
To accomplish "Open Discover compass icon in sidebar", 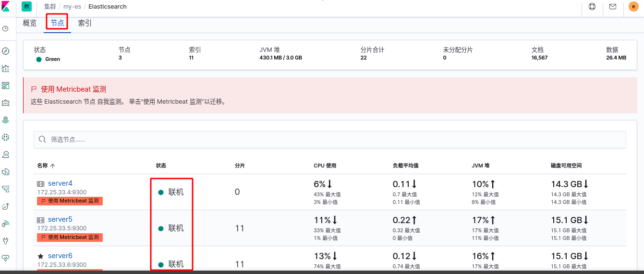I will (x=5, y=51).
